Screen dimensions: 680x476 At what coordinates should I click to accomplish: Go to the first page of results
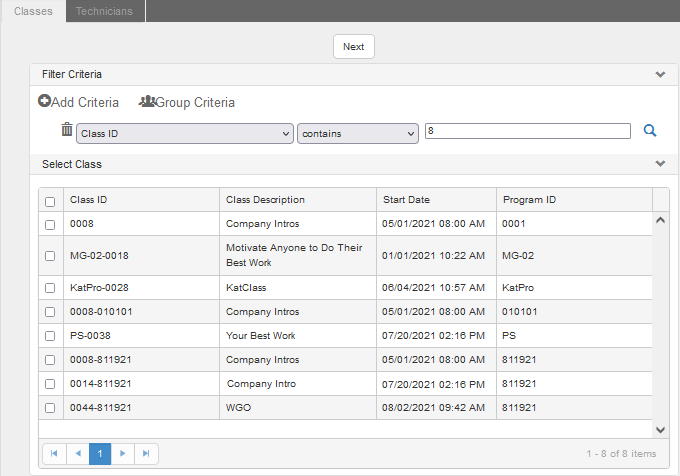click(54, 453)
